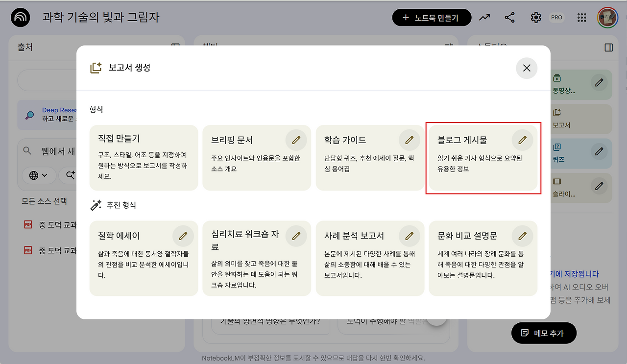Click the pencil icon on 동영상 studio card

tap(599, 83)
